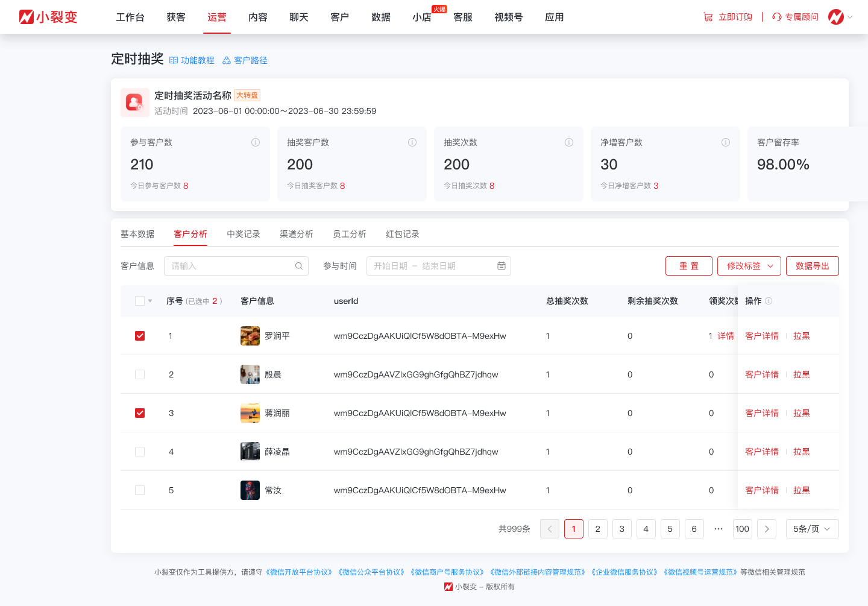Viewport: 868px width, 606px height.
Task: Click 常汝's avatar thumbnail
Action: coord(250,490)
